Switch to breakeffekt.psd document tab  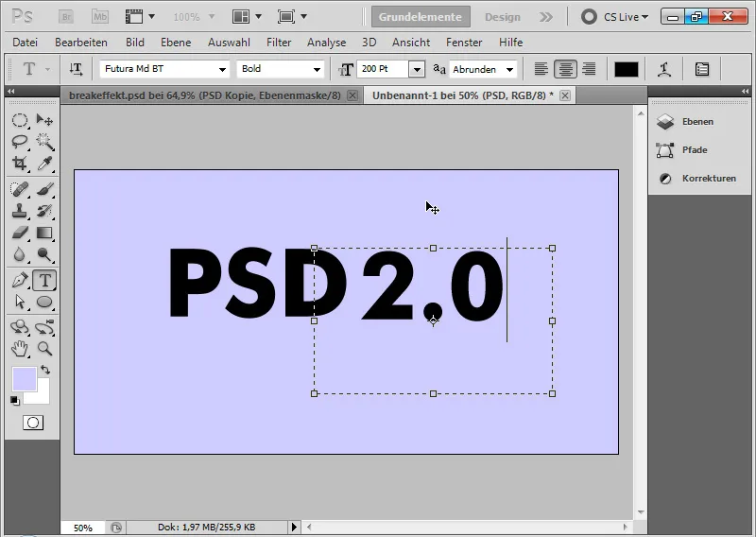coord(204,95)
